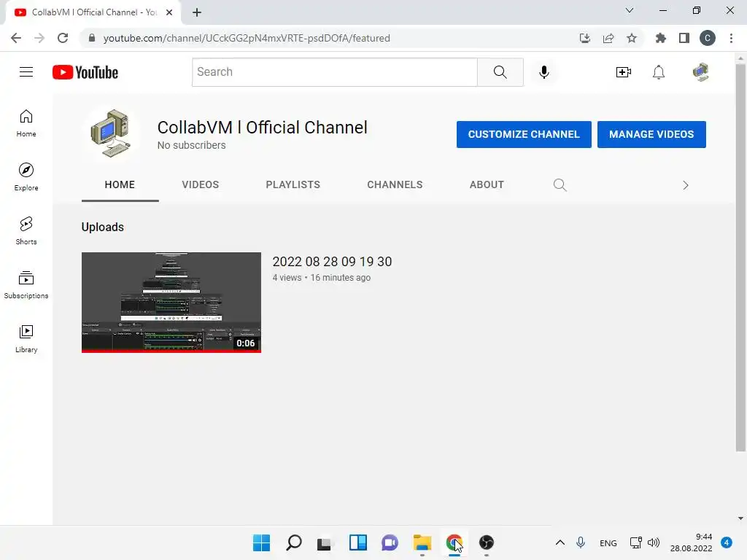Viewport: 747px width, 560px height.
Task: Open Explore in the sidebar
Action: tap(26, 177)
